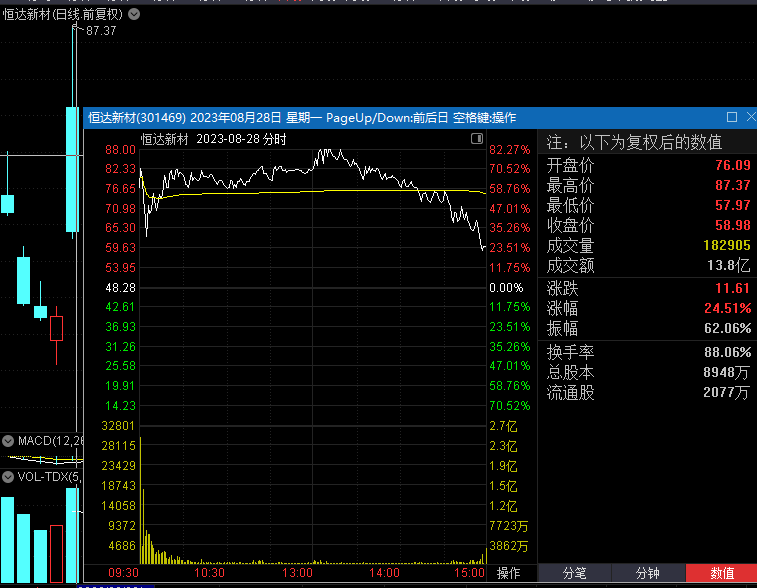Select the 开盘价 value 76.09
The height and width of the screenshot is (588, 757).
click(x=732, y=165)
